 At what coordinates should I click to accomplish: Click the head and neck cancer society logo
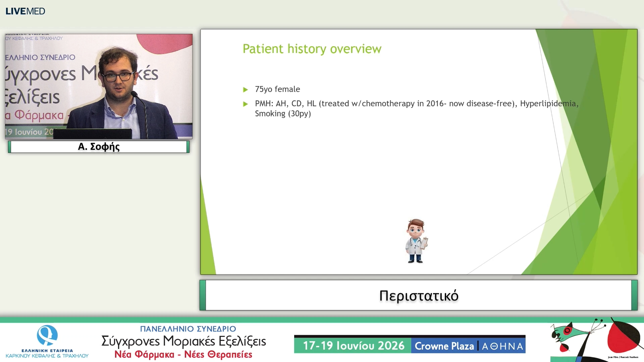tap(47, 341)
